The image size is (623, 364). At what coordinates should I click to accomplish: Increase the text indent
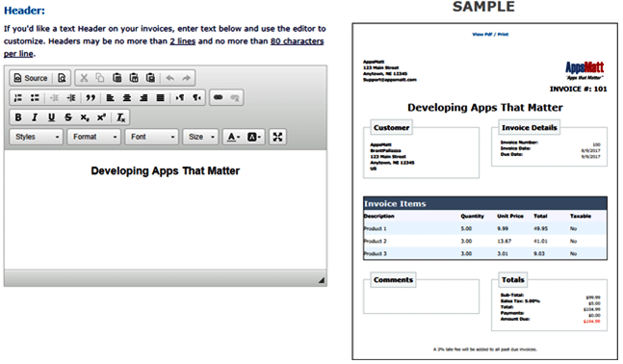click(x=71, y=97)
